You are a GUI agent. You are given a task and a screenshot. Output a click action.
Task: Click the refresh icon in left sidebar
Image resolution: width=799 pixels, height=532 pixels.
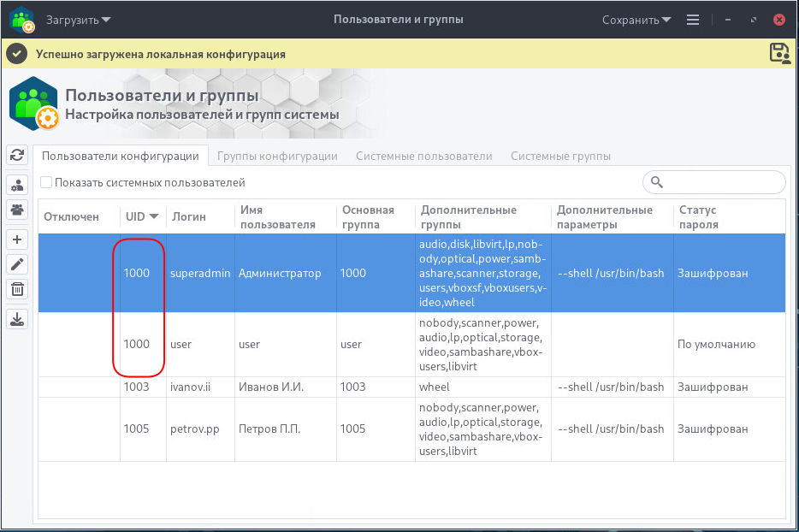pyautogui.click(x=17, y=155)
